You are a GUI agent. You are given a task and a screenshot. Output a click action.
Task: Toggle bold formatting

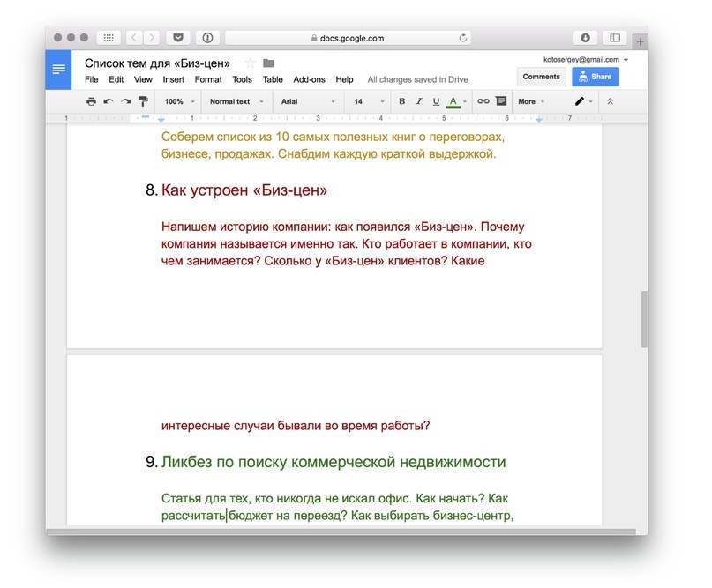401,101
